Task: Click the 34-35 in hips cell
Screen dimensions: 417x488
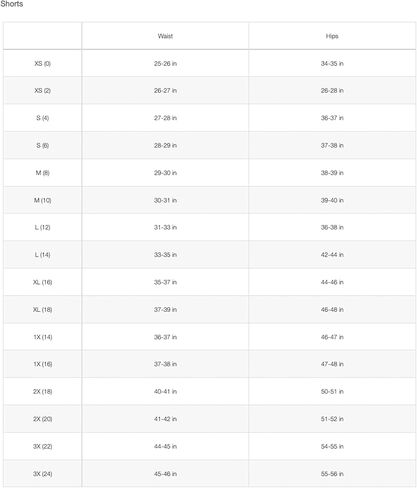Action: click(x=332, y=63)
